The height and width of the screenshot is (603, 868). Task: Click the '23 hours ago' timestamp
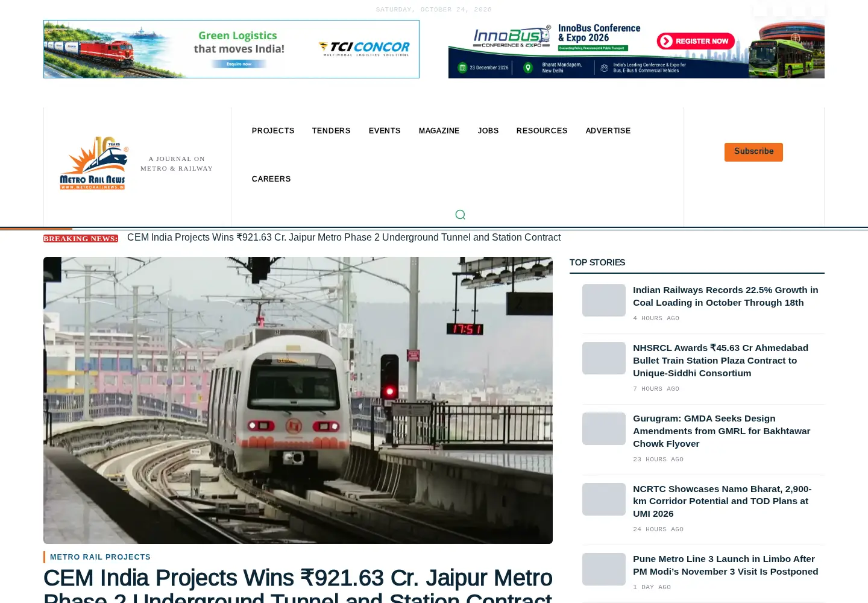pyautogui.click(x=658, y=459)
